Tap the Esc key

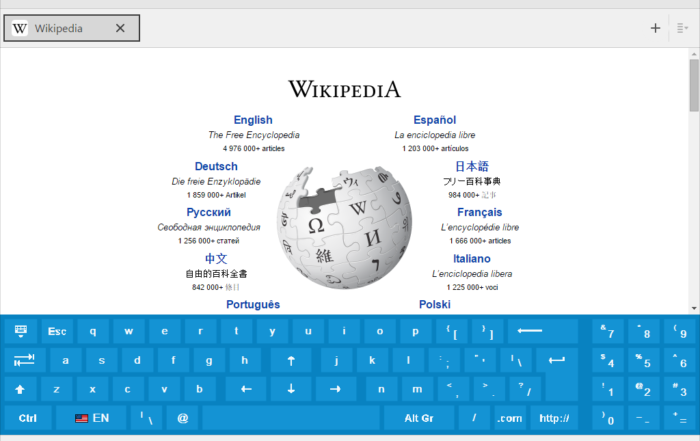[x=57, y=331]
